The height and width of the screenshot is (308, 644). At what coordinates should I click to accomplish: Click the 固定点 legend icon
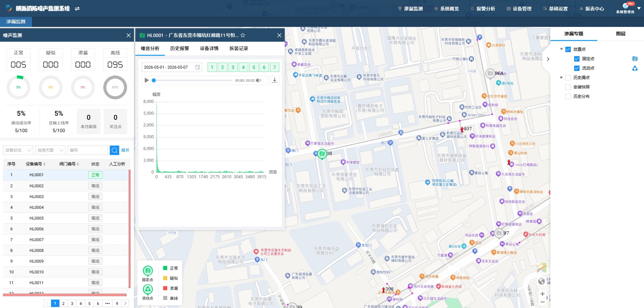point(148,271)
